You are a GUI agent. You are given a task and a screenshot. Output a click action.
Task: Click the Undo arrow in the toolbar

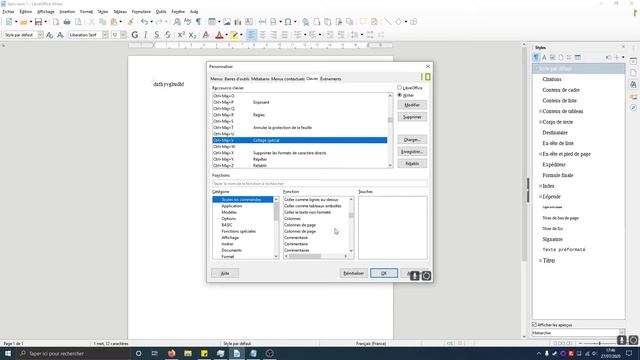click(144, 22)
